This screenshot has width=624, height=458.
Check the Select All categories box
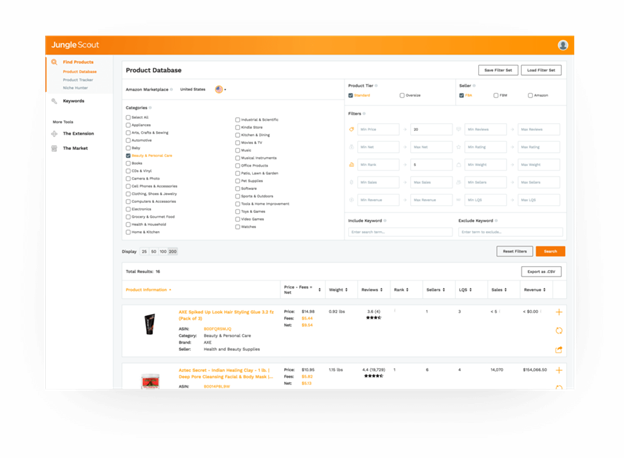click(128, 117)
